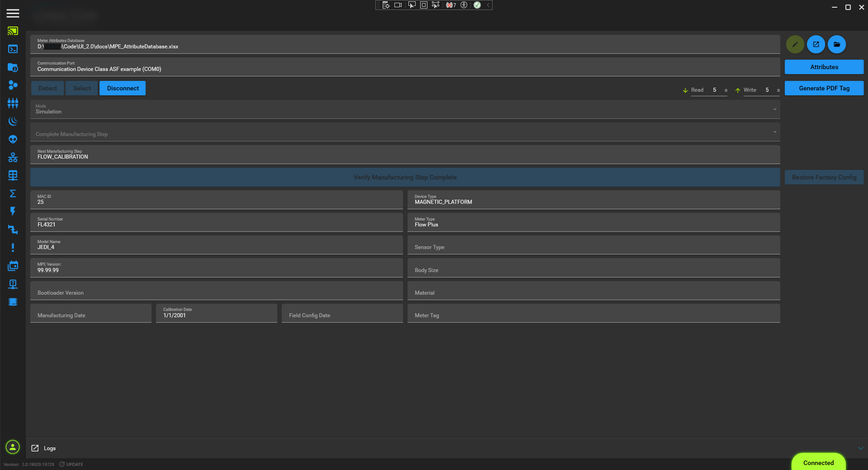The image size is (868, 470).
Task: Click the Read interval seconds field
Action: click(x=714, y=90)
